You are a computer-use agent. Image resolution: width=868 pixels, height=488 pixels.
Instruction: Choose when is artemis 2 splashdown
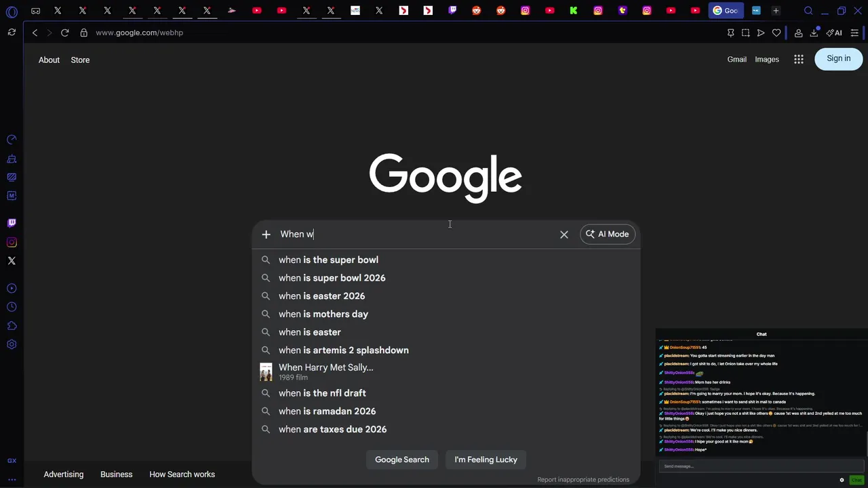(x=446, y=350)
